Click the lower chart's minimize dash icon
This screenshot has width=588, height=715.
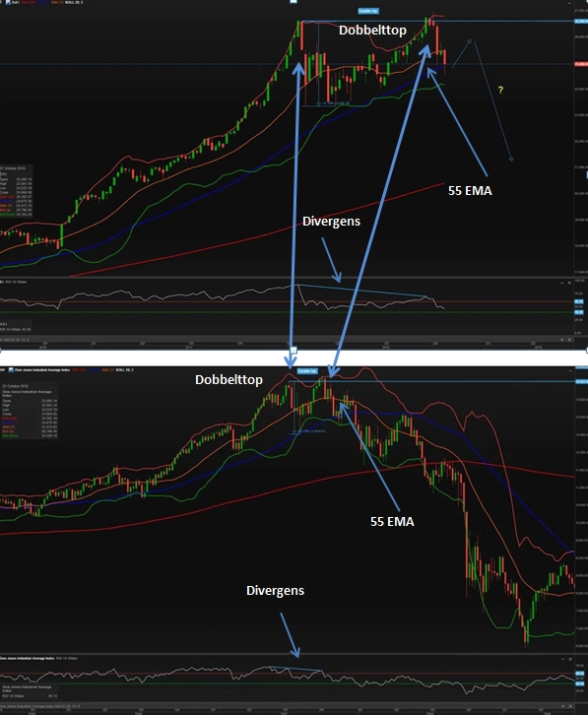(x=570, y=370)
